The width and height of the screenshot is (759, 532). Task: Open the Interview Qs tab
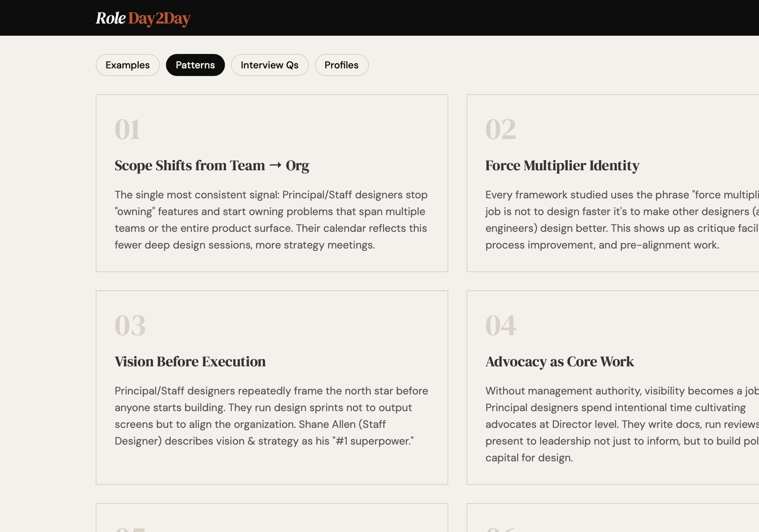(x=269, y=65)
